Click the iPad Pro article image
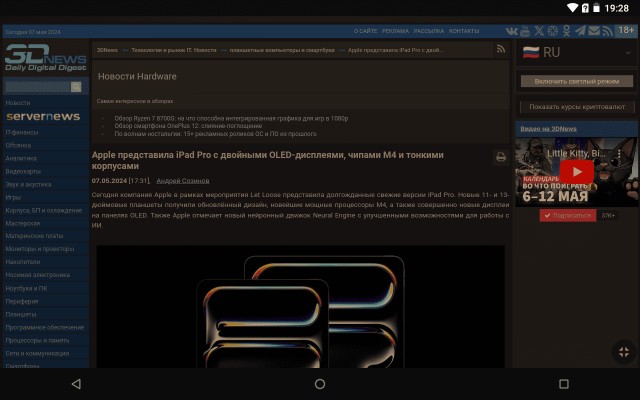Viewport: 640px width, 400px height. click(300, 307)
